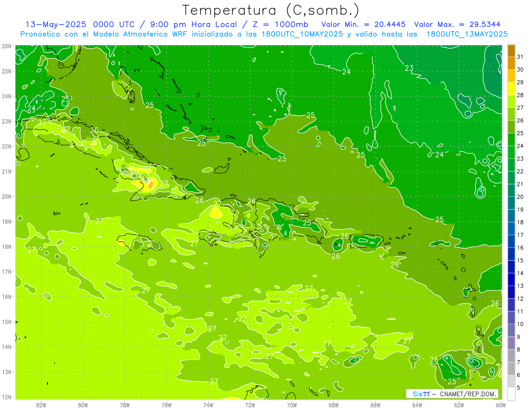Click the latitude axis label 15N
Image resolution: width=532 pixels, height=411 pixels.
6,322
